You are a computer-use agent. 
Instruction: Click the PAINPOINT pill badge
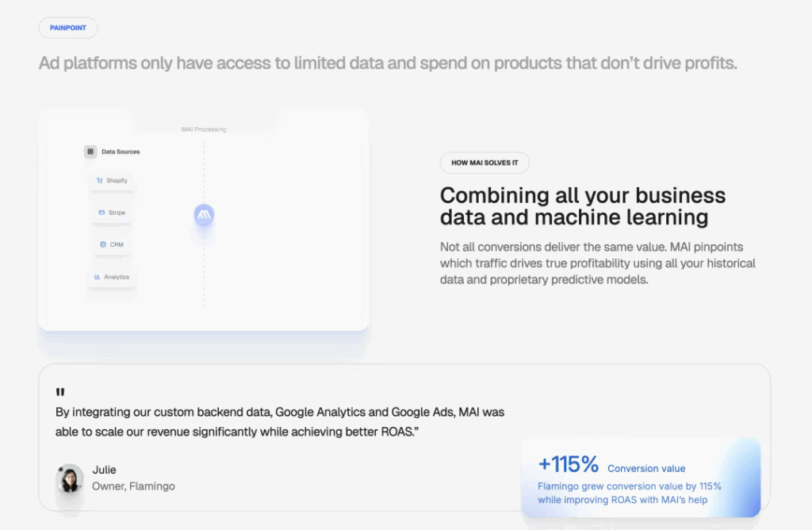point(68,28)
